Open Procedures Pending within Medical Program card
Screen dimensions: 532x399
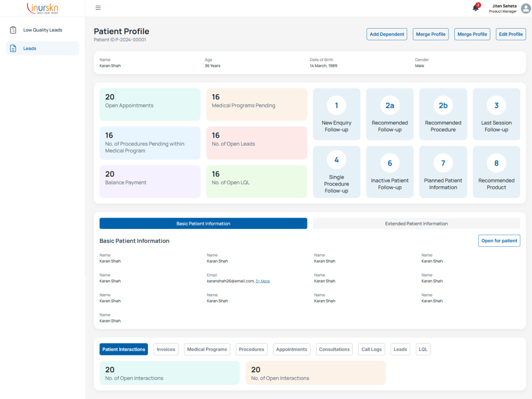(150, 143)
